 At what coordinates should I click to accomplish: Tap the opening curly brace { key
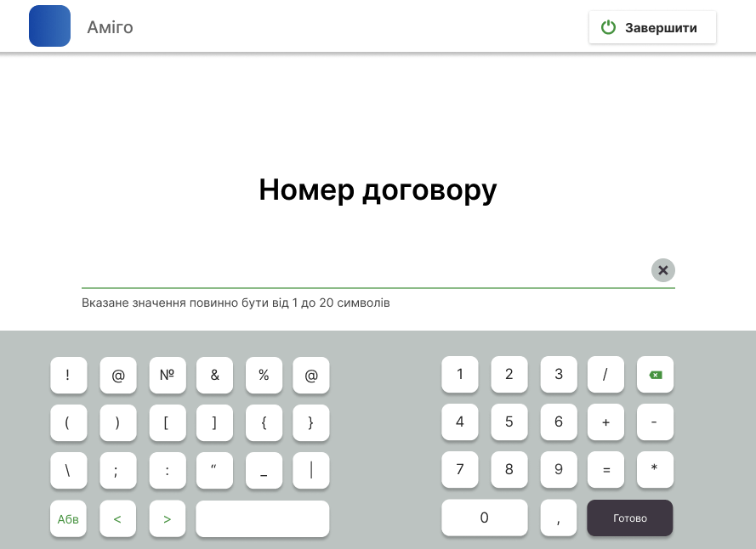tap(264, 422)
